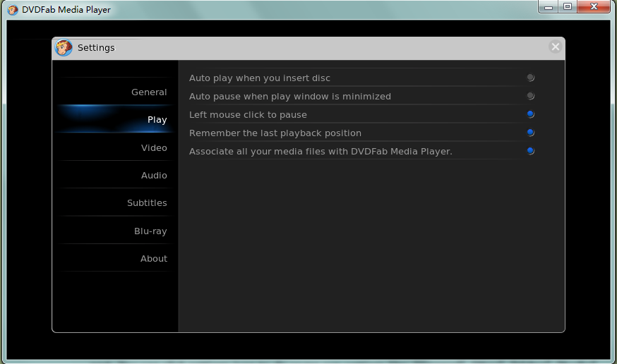Click the monkey logo beside Settings title
The height and width of the screenshot is (364, 617).
point(64,48)
